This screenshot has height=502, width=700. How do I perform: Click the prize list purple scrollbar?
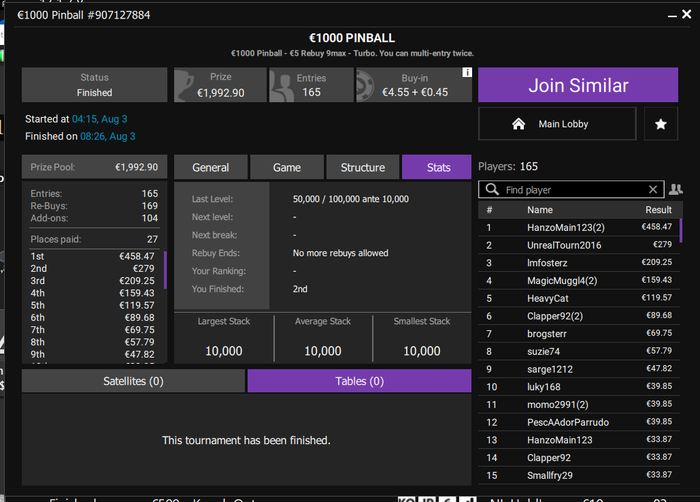click(x=165, y=270)
